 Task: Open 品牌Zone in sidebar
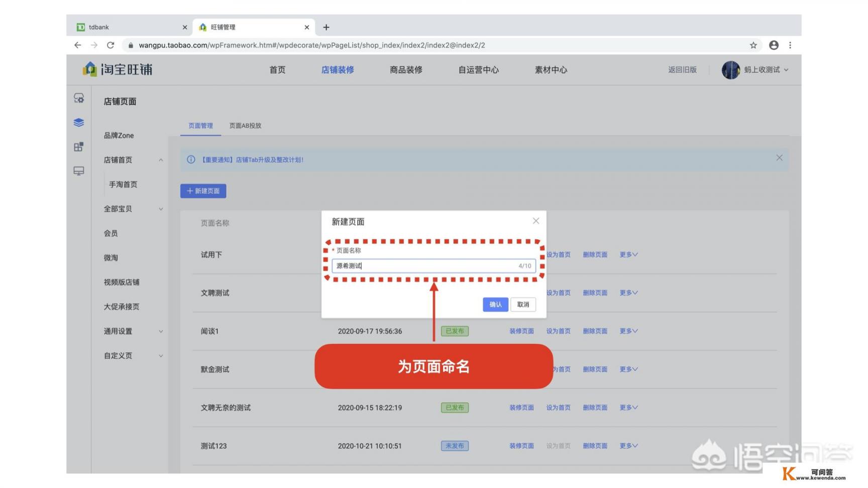coord(119,136)
